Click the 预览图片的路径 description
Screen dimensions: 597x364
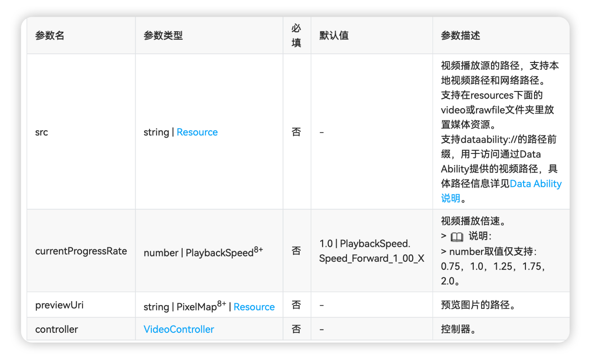tap(478, 305)
